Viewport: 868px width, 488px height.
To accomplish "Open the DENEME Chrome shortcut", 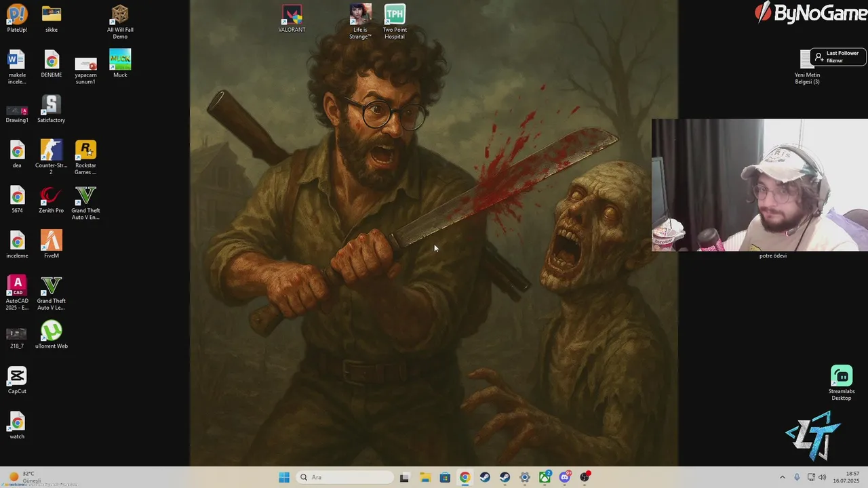I will 52,64.
